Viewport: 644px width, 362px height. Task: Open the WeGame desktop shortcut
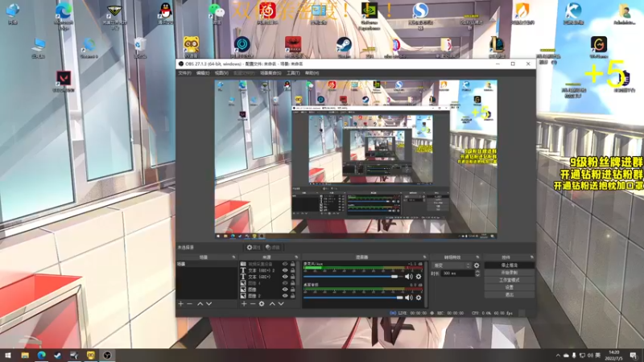pyautogui.click(x=598, y=46)
